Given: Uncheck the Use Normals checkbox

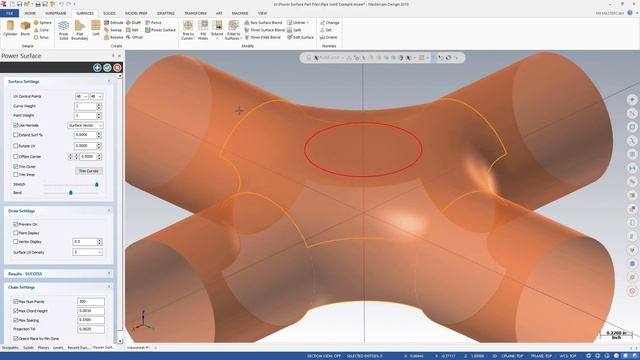Looking at the screenshot, I should (x=16, y=125).
